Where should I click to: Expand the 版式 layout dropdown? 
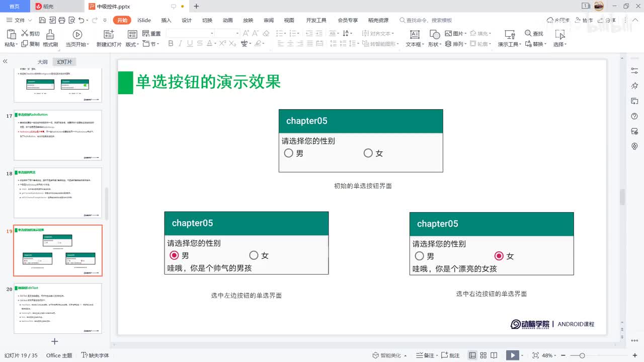coord(132,44)
